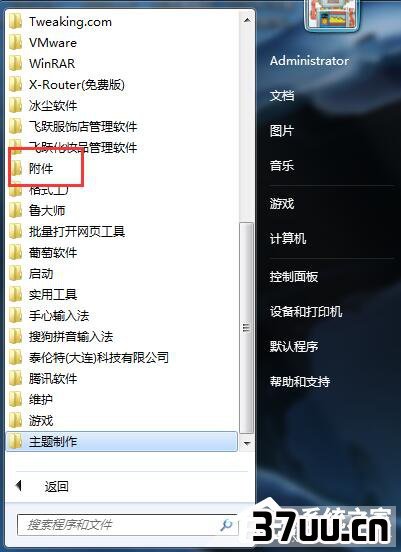Open 控制面板 from right pane
This screenshot has width=401, height=552.
[294, 277]
